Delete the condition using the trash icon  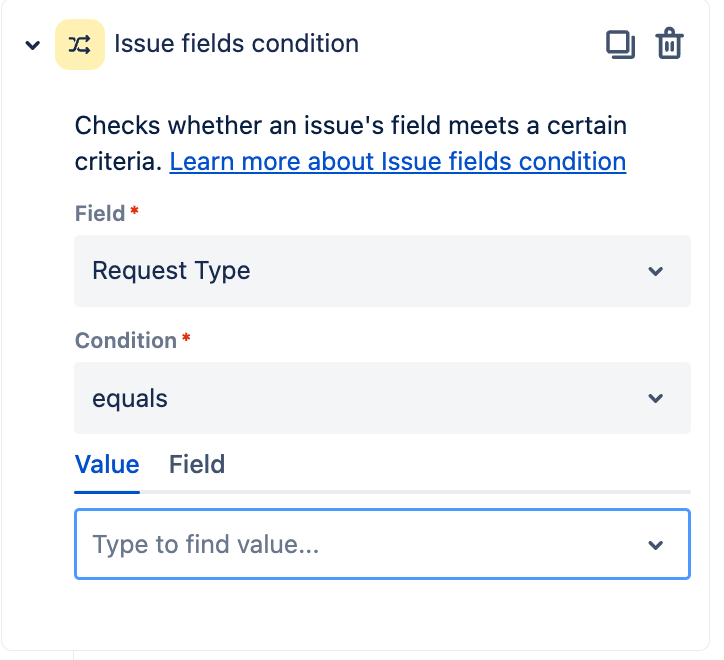coord(669,45)
